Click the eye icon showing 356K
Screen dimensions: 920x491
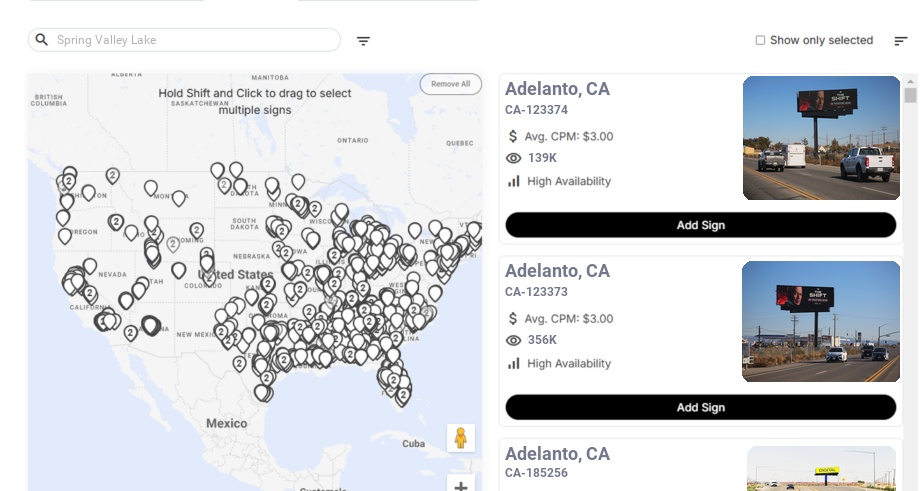[x=514, y=340]
